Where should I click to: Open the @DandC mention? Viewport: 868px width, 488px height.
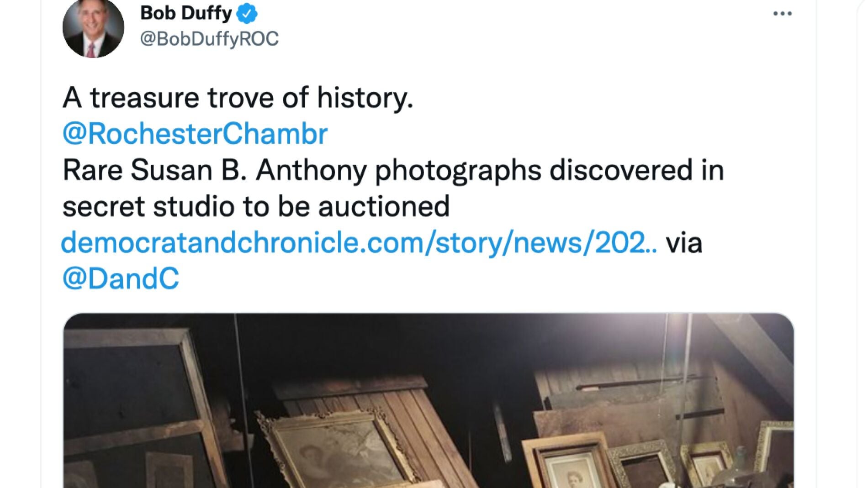121,278
